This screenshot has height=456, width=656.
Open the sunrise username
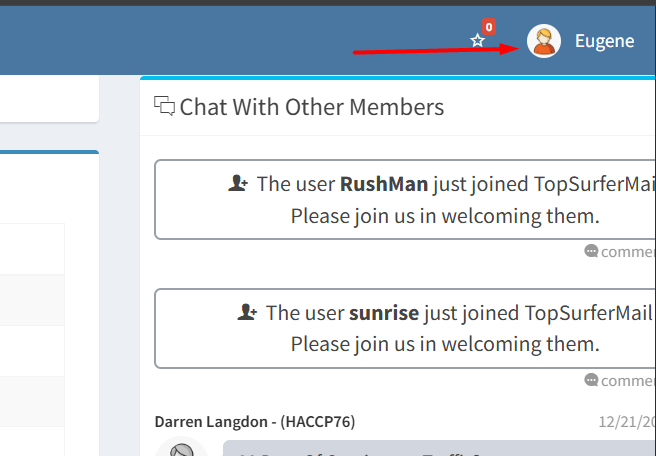click(384, 313)
